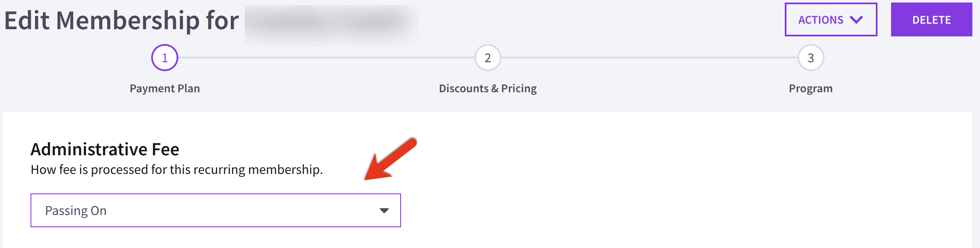Open the Payment Plan step label
The width and height of the screenshot is (980, 248).
[165, 88]
